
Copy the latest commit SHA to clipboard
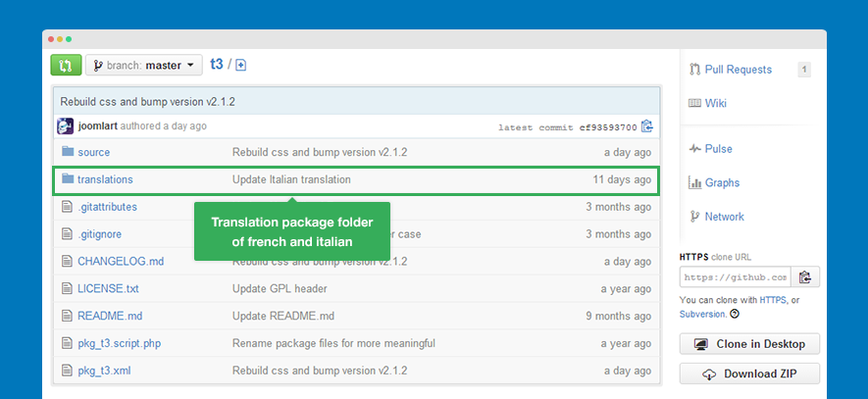(647, 126)
